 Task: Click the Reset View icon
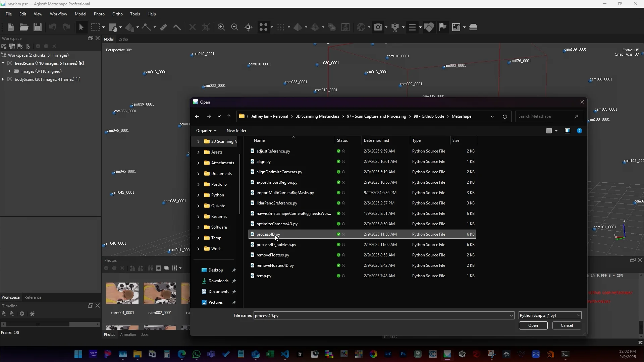(248, 27)
